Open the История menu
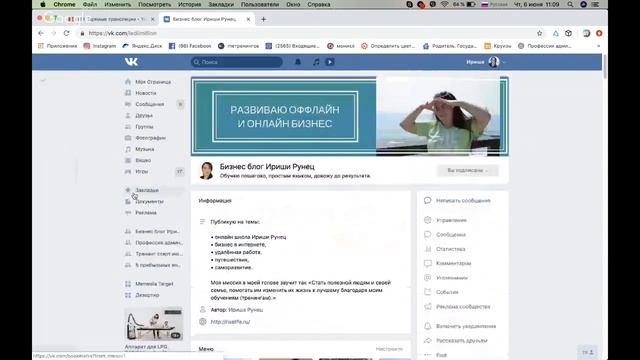Viewport: 640px width, 360px height. point(189,4)
